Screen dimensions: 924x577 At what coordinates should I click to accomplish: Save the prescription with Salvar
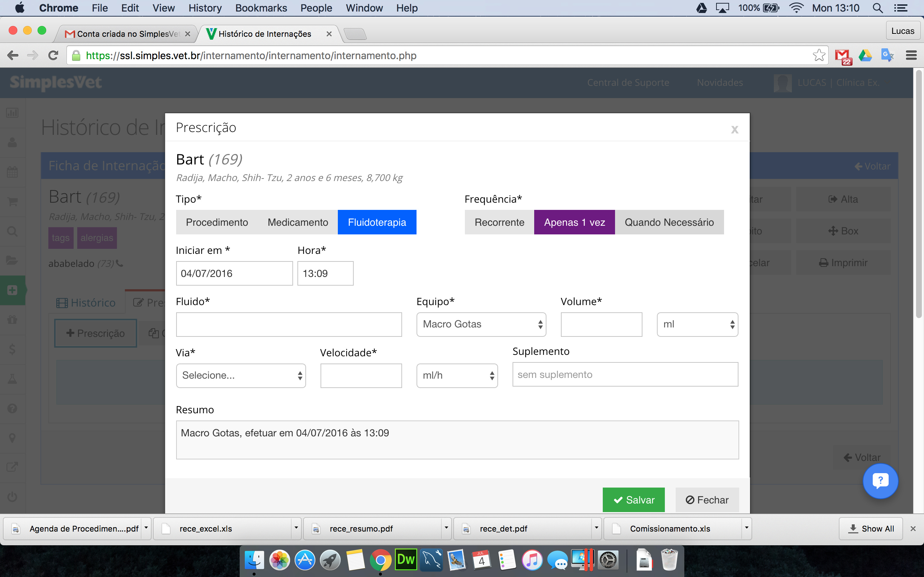[x=633, y=500]
